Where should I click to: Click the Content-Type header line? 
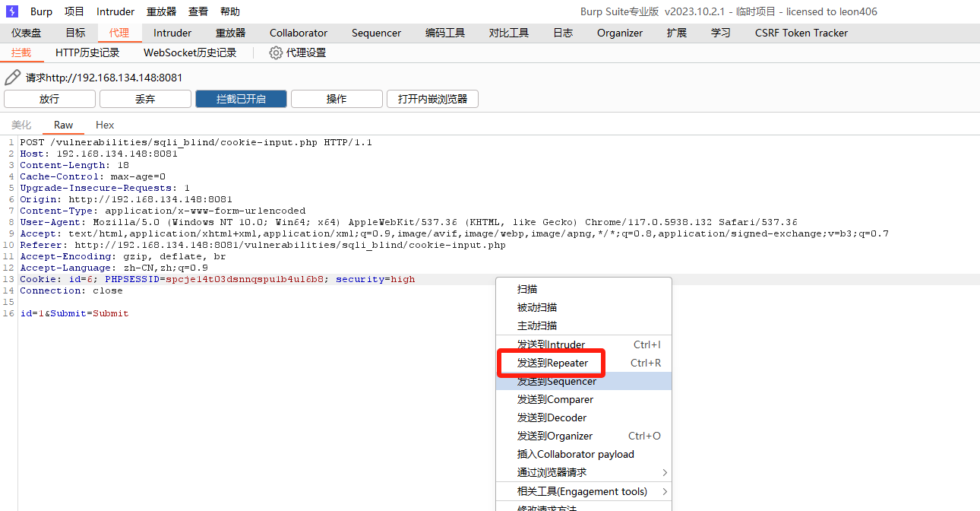point(163,211)
